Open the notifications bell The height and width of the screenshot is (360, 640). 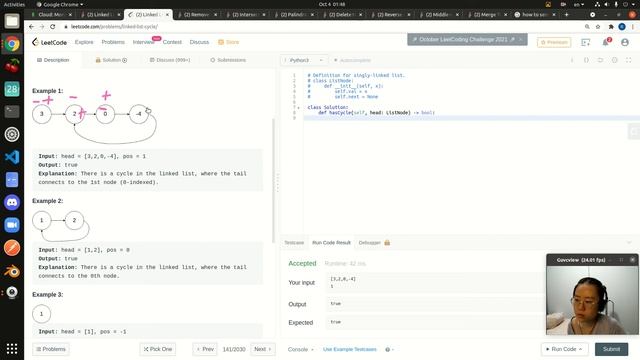click(606, 42)
